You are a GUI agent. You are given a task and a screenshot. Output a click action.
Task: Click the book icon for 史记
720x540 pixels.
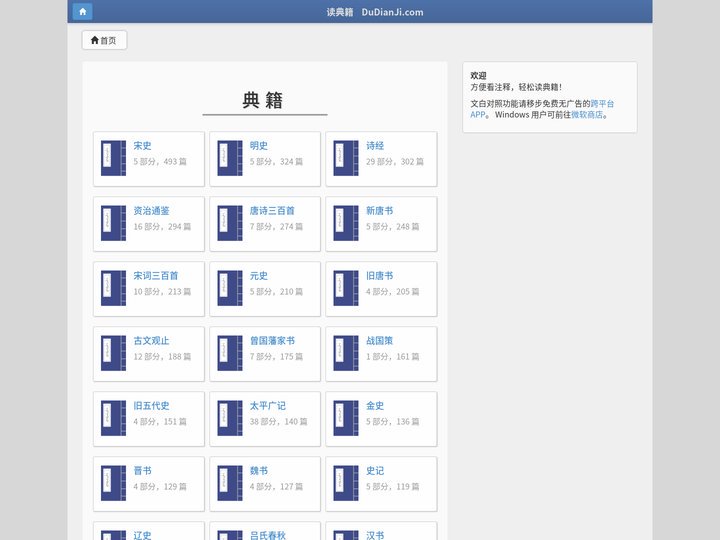346,483
